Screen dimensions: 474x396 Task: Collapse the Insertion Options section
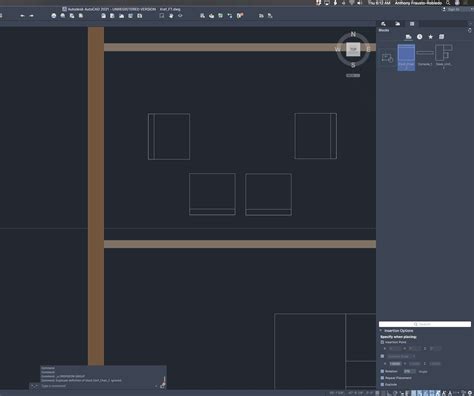[x=381, y=331]
